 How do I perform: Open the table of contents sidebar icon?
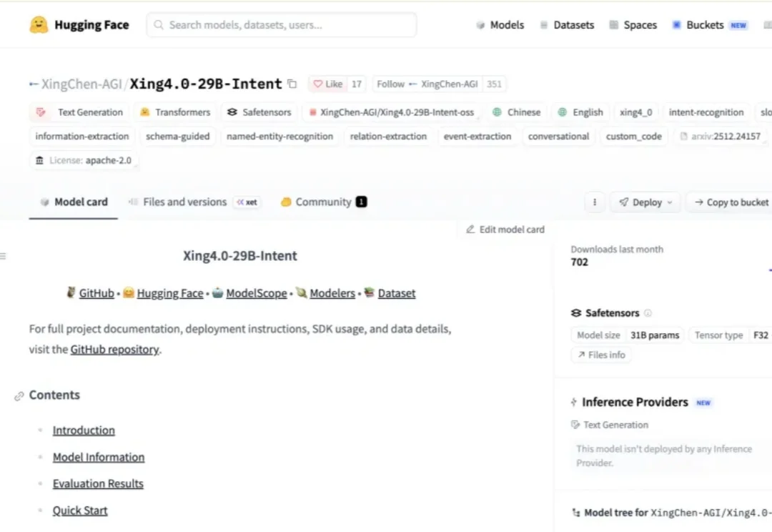click(3, 256)
